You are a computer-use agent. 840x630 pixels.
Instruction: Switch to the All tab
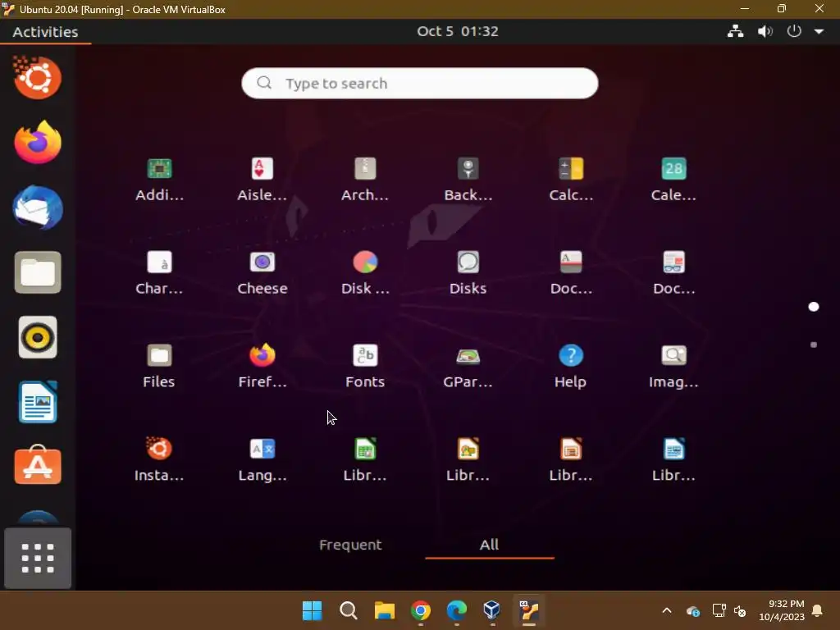click(489, 545)
